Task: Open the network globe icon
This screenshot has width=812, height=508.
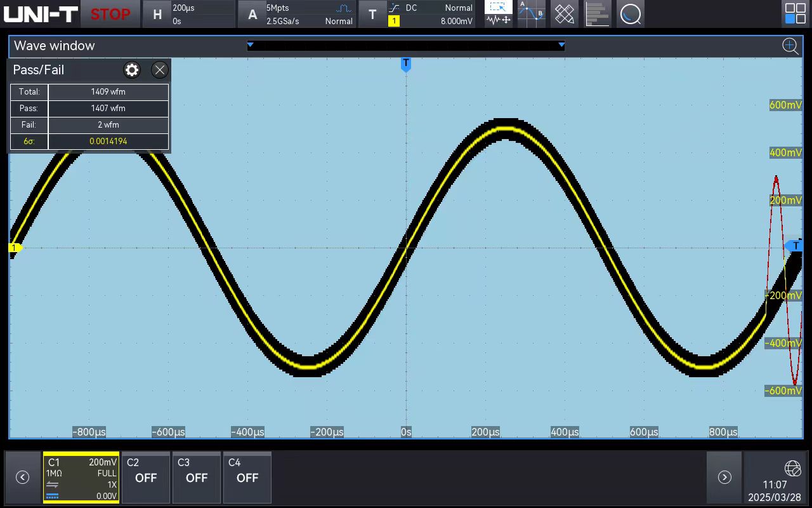Action: click(792, 469)
